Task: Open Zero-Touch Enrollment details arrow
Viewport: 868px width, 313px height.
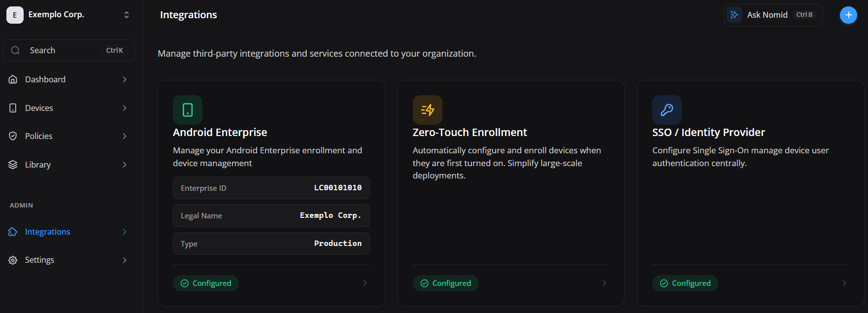Action: [604, 283]
